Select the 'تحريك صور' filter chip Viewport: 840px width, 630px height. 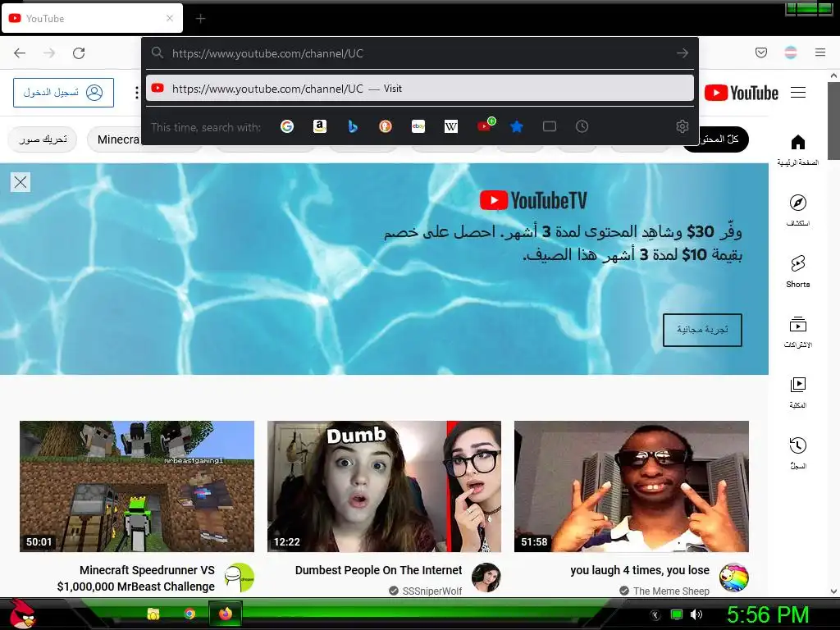click(43, 139)
